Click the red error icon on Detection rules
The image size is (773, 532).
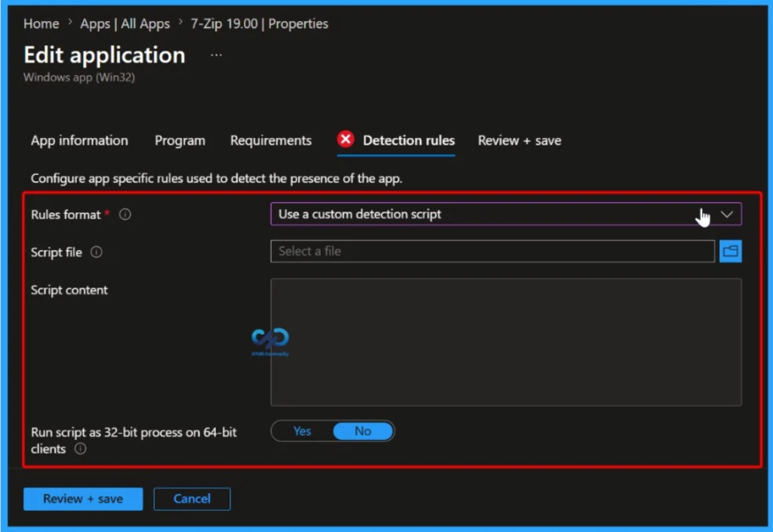(x=346, y=140)
